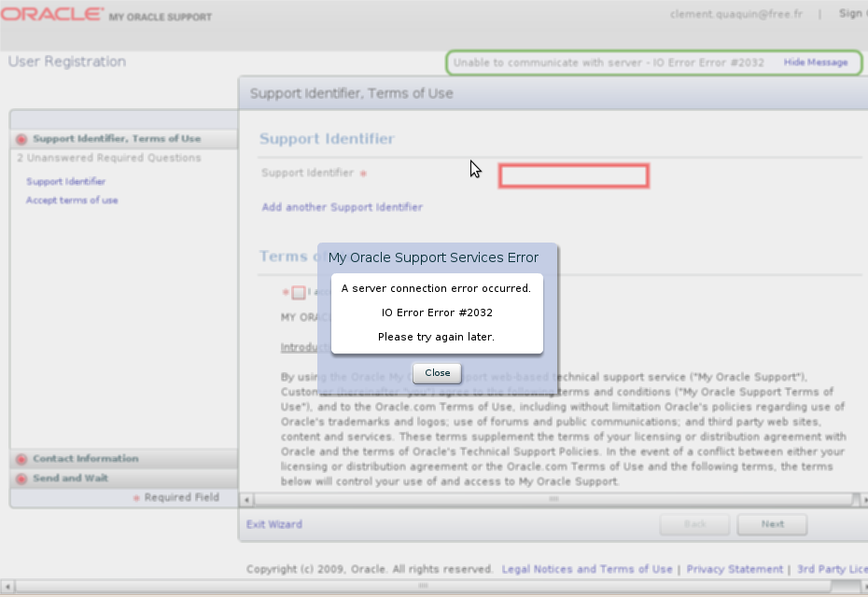The image size is (868, 597).
Task: Click the '2 Unanswered Required Questions' text
Action: pos(108,158)
